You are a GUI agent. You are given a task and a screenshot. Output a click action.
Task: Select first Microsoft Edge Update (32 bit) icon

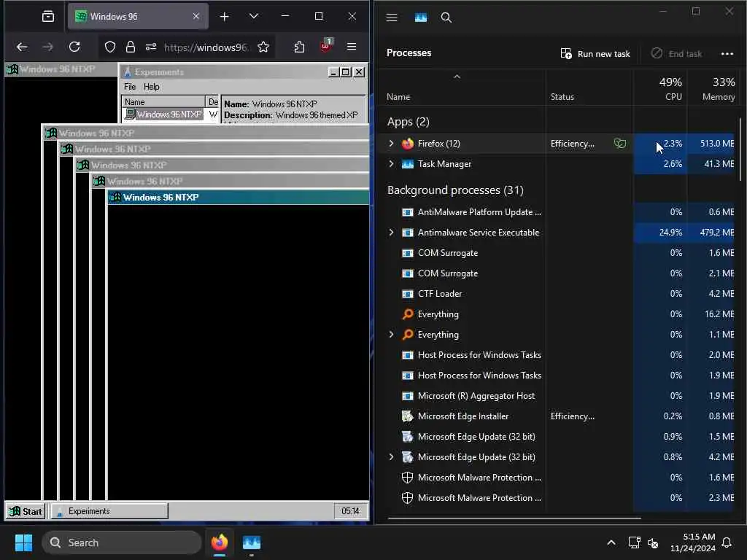point(407,437)
